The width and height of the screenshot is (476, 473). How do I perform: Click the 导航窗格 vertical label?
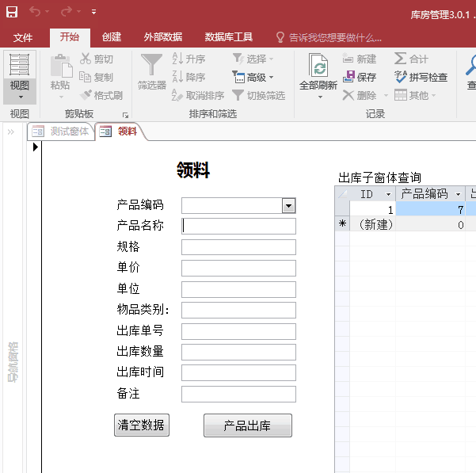(x=13, y=362)
